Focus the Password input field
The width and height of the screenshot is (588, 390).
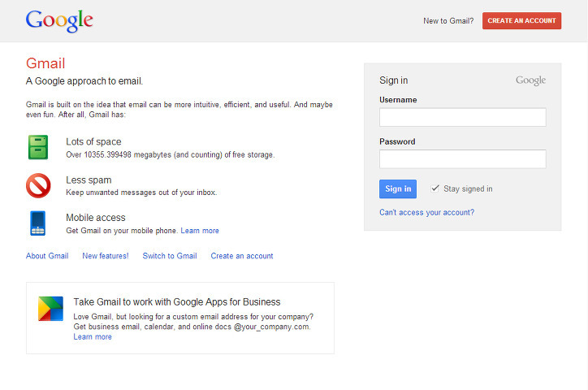(463, 159)
